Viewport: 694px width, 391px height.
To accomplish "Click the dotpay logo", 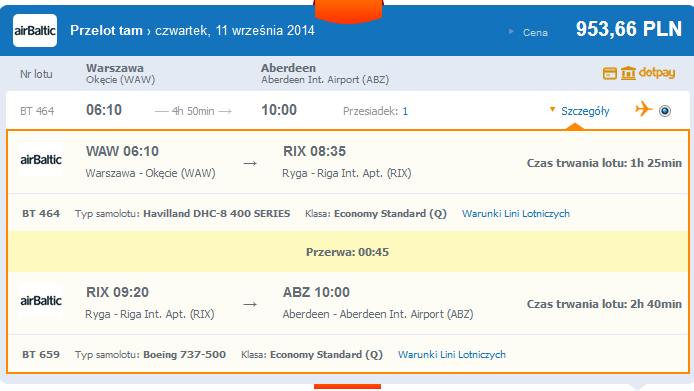I will click(656, 73).
